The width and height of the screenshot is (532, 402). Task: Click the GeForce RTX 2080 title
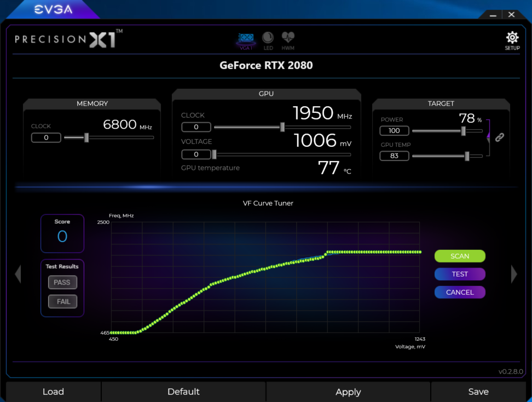click(266, 65)
